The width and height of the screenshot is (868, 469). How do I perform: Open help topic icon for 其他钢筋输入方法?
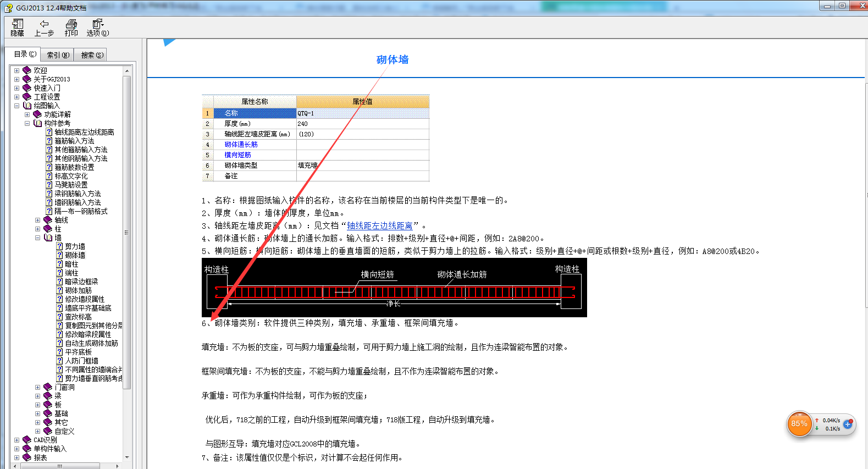[49, 158]
